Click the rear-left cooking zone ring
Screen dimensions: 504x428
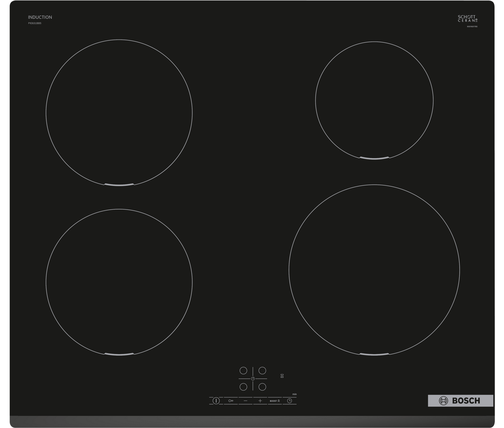119,113
